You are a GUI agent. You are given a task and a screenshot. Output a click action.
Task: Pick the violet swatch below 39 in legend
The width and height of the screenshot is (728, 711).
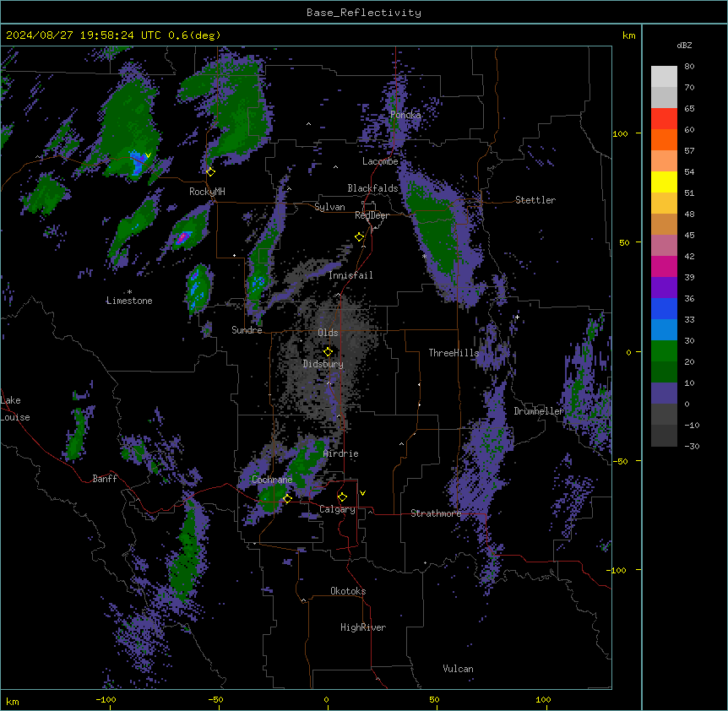(664, 288)
